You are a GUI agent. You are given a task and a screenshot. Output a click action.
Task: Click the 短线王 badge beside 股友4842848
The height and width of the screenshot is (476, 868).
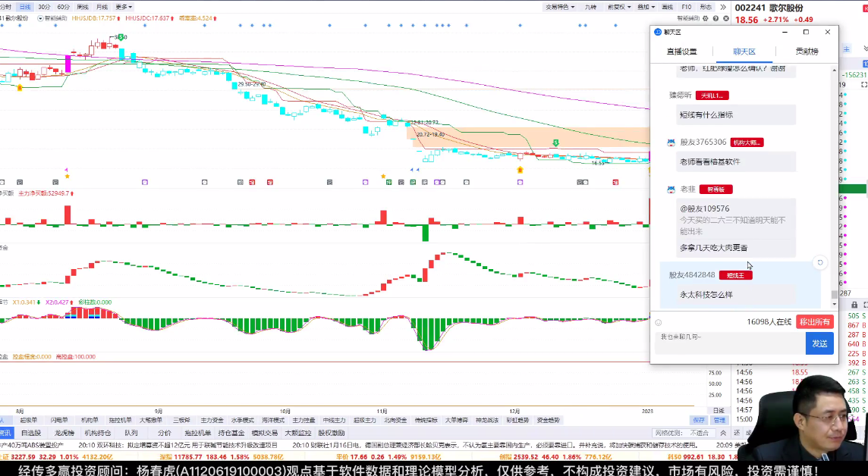[735, 275]
